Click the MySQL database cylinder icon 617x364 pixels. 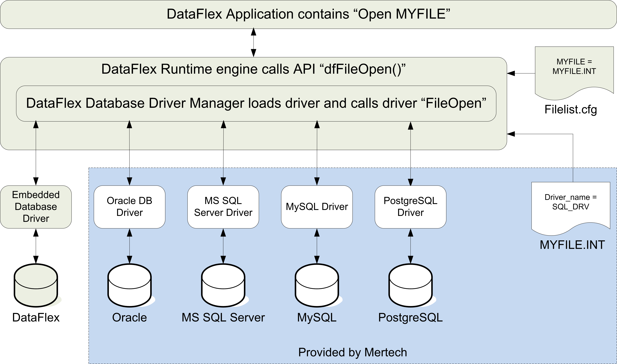[317, 285]
